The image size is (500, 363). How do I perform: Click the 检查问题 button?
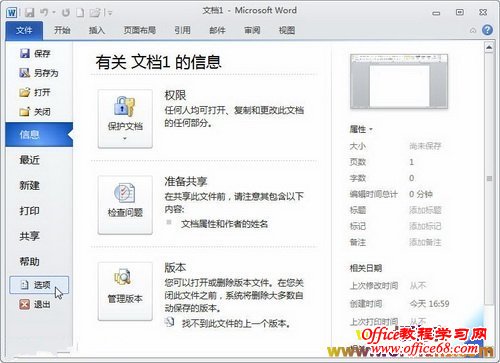pyautogui.click(x=125, y=205)
